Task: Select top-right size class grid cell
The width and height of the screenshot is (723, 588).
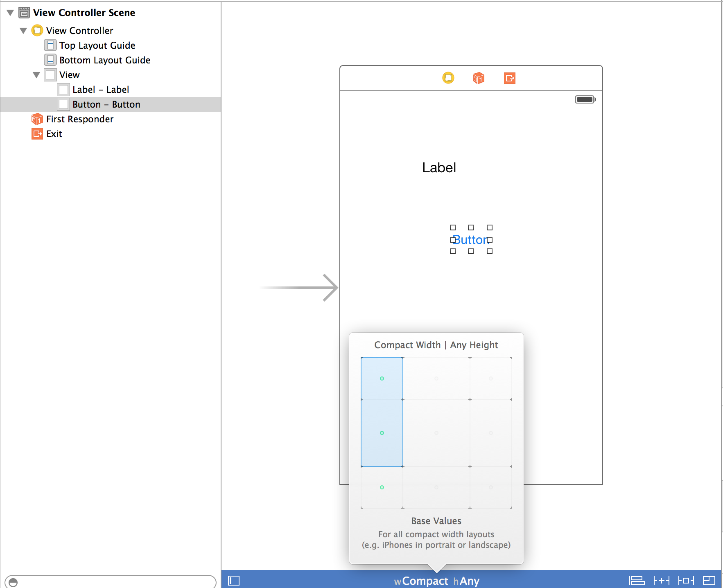Action: [x=491, y=378]
